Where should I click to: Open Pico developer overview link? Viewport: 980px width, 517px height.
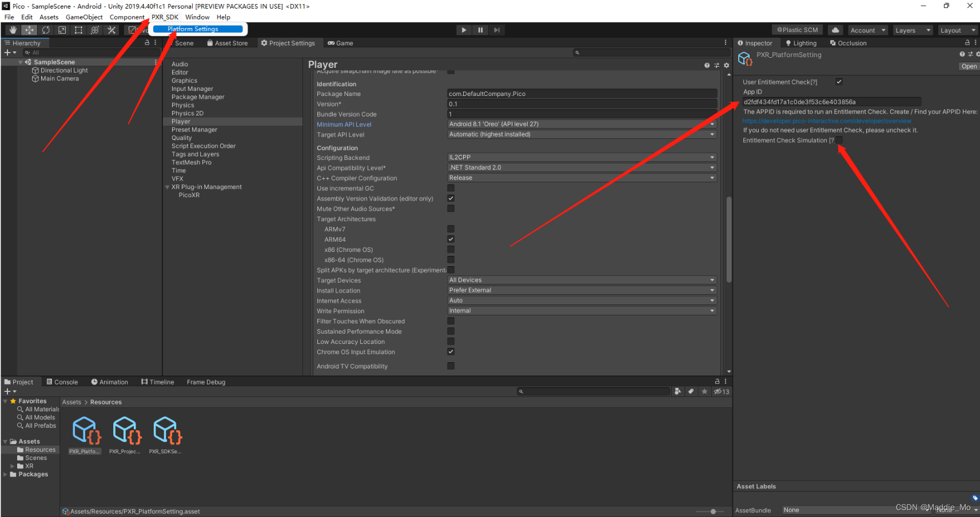827,121
